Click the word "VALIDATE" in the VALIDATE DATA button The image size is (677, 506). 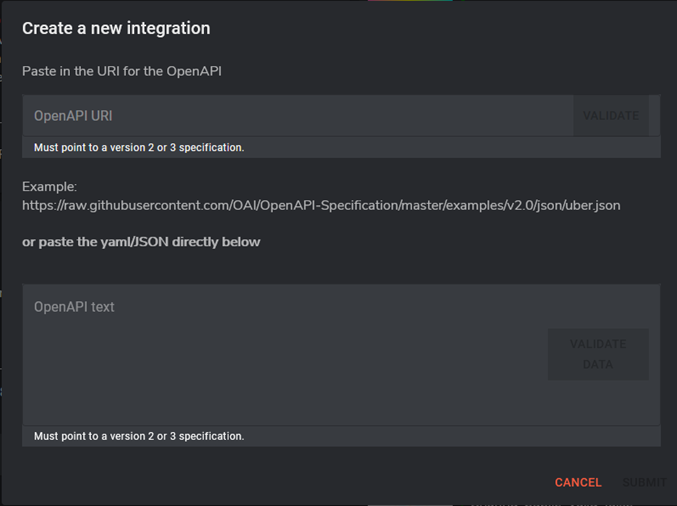coord(598,344)
